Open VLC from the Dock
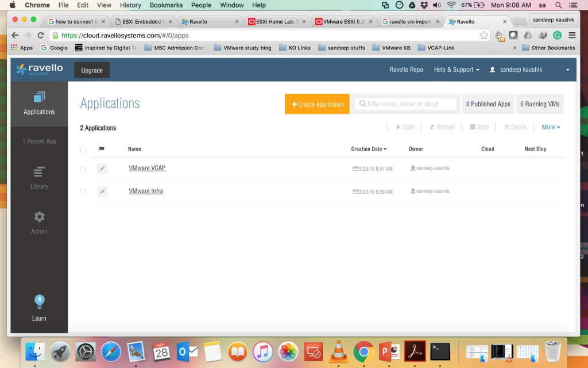 338,352
